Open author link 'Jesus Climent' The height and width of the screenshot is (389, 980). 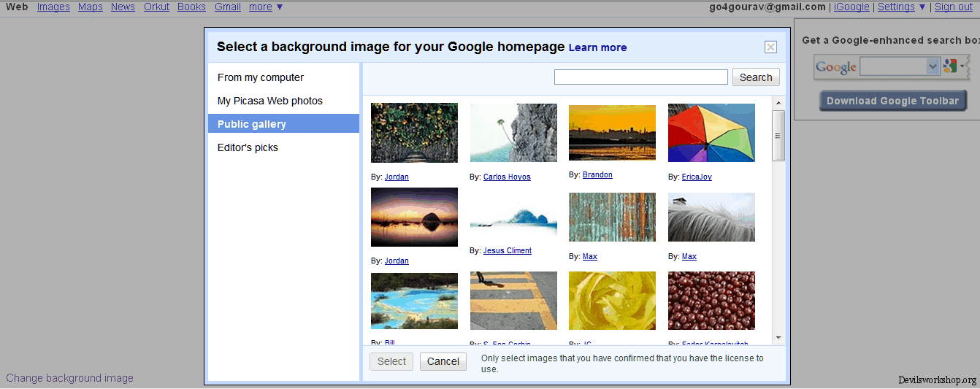tap(508, 251)
